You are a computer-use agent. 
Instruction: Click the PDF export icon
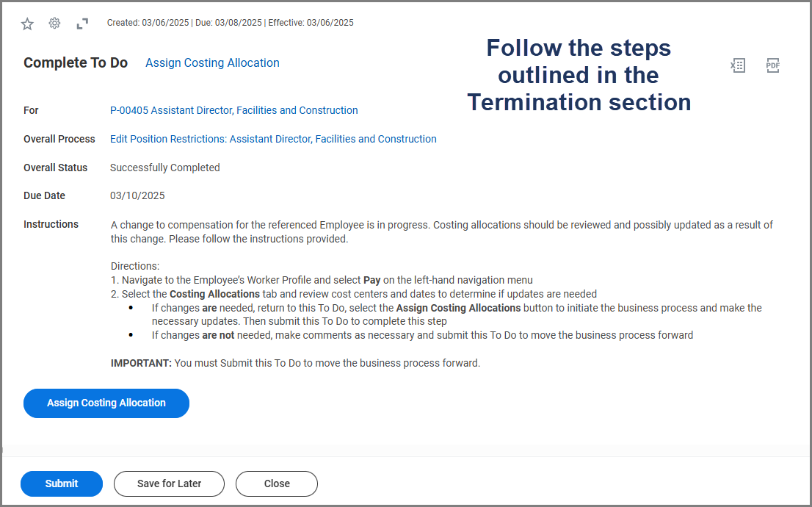pos(772,65)
